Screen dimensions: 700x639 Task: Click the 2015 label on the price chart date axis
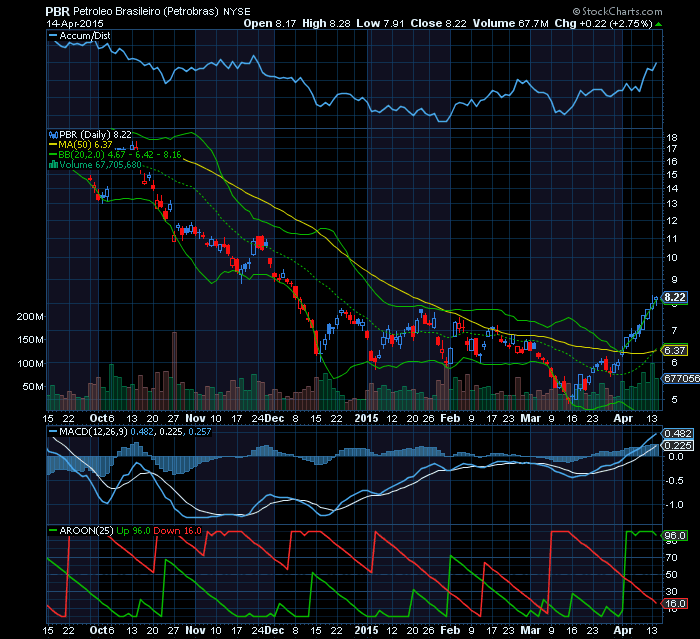[x=366, y=418]
